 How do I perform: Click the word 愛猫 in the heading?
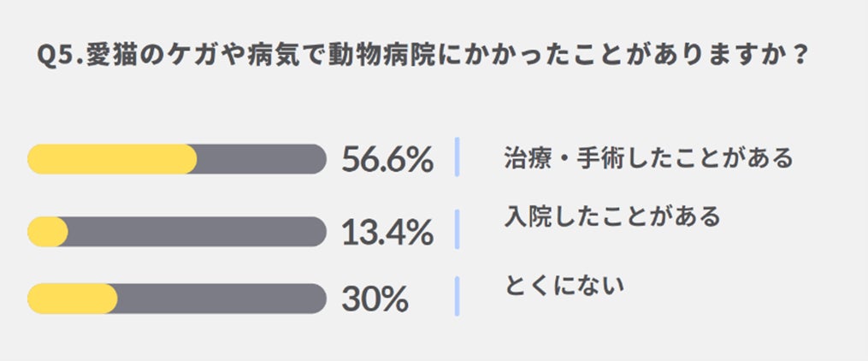point(108,56)
